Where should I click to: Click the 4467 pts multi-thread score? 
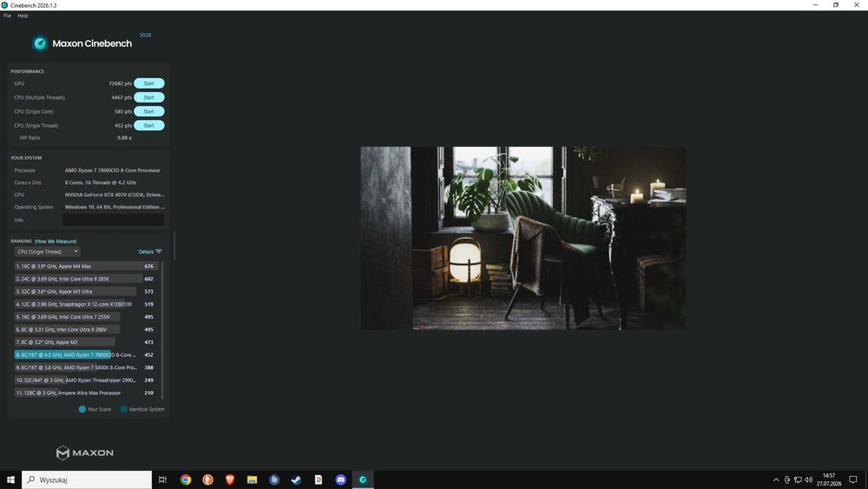[x=122, y=97]
